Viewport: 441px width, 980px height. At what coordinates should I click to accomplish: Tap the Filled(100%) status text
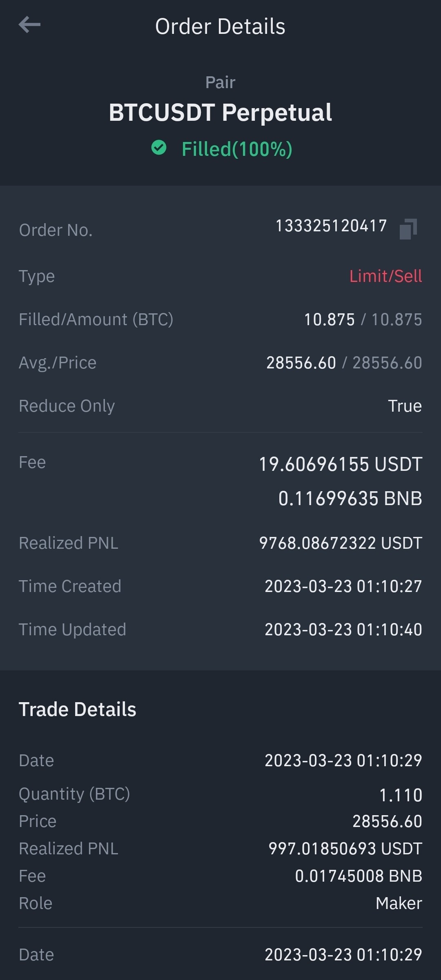(237, 149)
